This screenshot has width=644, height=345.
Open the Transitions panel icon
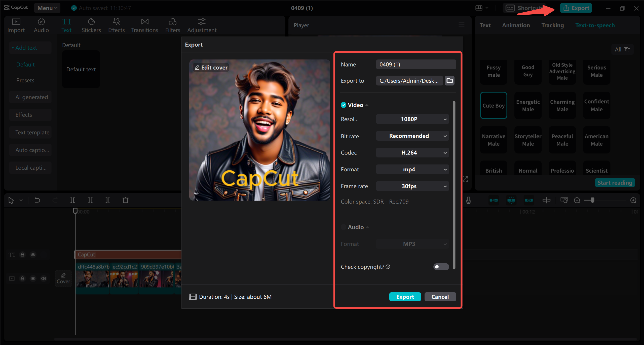(x=145, y=22)
